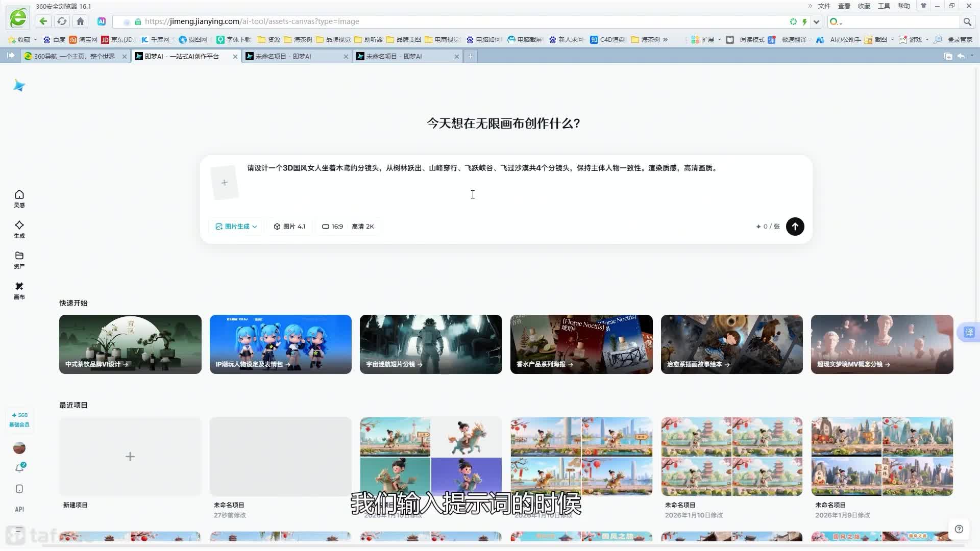Open the 资源 bookmark folder

(269, 39)
